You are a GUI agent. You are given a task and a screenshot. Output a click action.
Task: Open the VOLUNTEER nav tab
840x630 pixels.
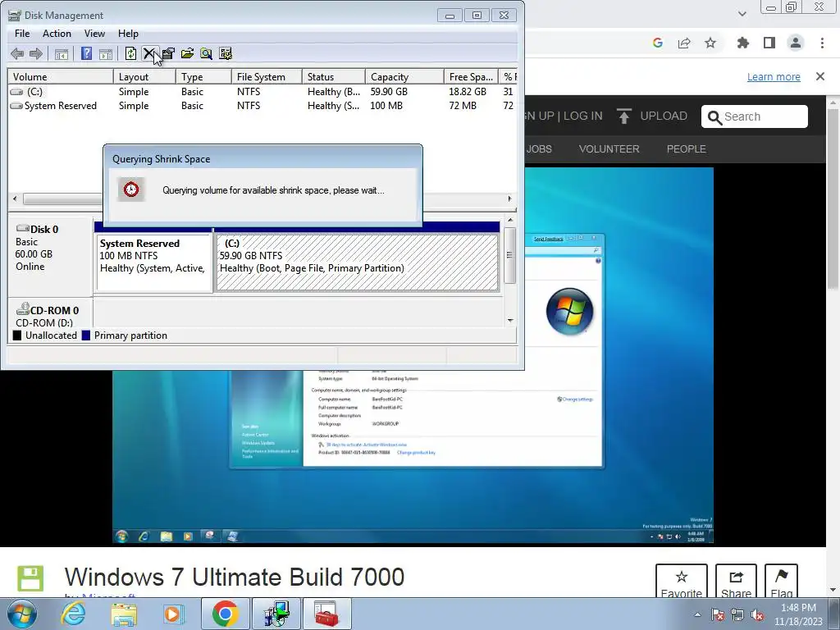pyautogui.click(x=609, y=149)
